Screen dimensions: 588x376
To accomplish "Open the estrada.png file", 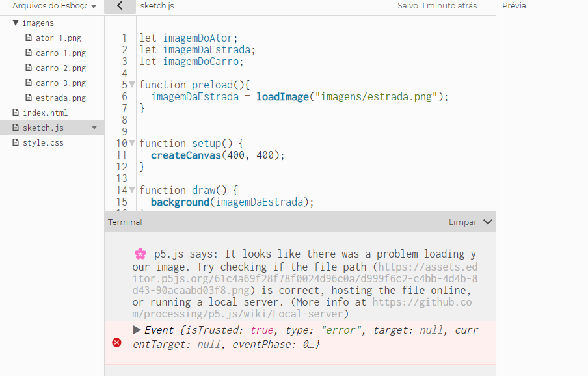I will (x=60, y=98).
